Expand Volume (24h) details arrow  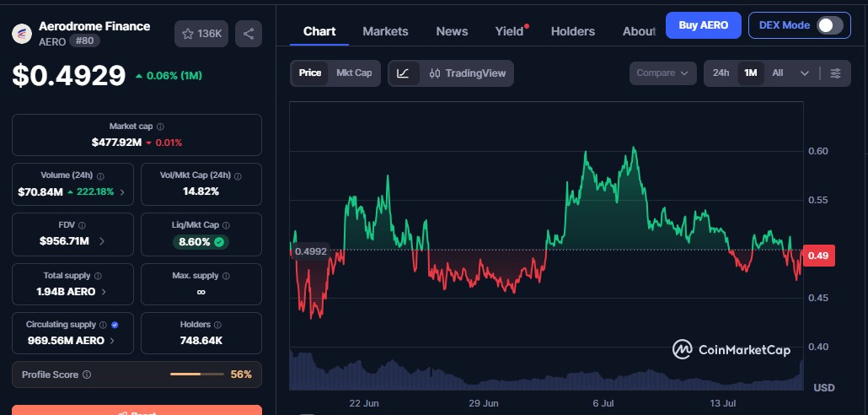(x=122, y=192)
